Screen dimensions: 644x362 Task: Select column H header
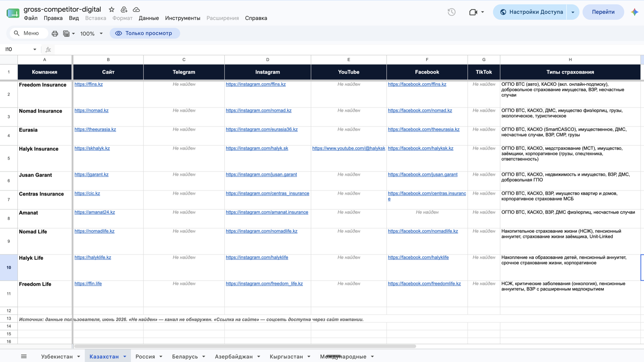(570, 60)
